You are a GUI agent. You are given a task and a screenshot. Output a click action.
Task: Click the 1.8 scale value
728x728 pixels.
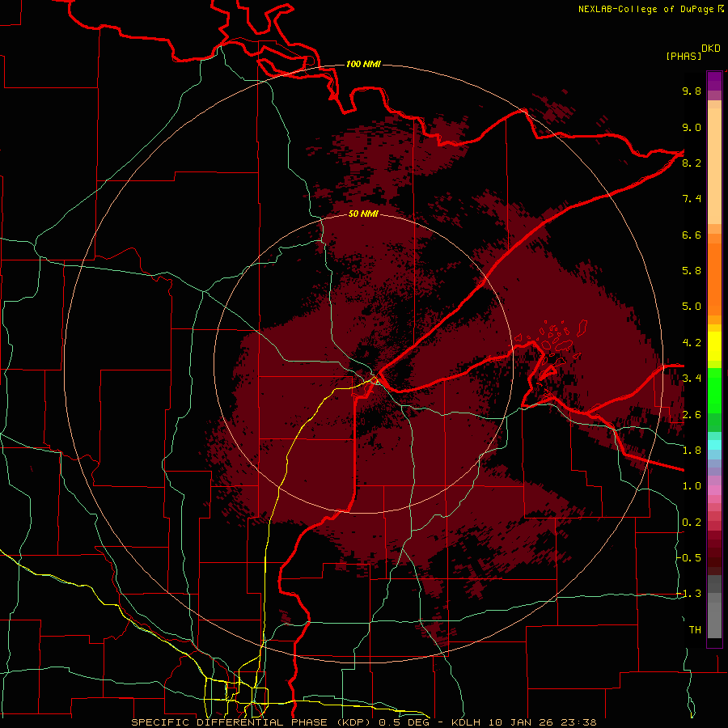[692, 451]
